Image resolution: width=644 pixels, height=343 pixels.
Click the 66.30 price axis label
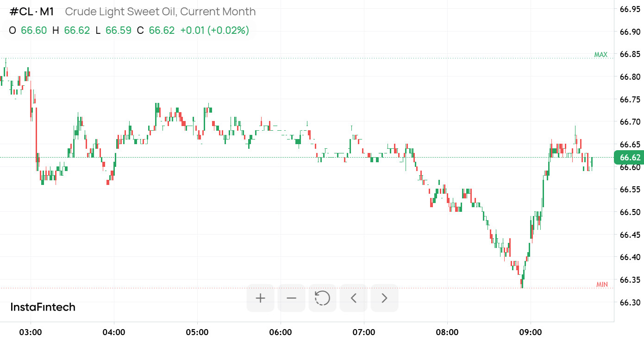click(x=630, y=302)
